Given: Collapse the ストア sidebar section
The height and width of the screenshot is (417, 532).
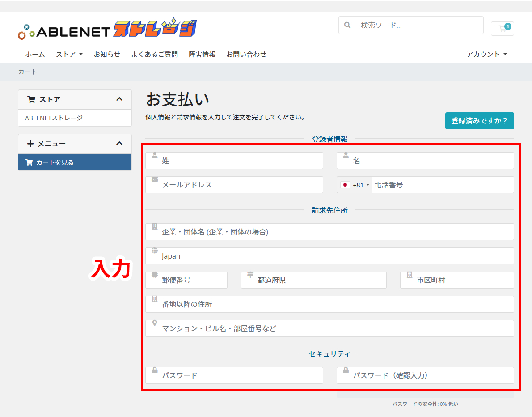Looking at the screenshot, I should (119, 99).
